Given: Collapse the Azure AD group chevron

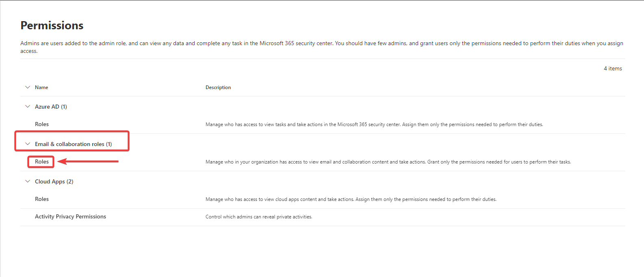Looking at the screenshot, I should (x=28, y=107).
